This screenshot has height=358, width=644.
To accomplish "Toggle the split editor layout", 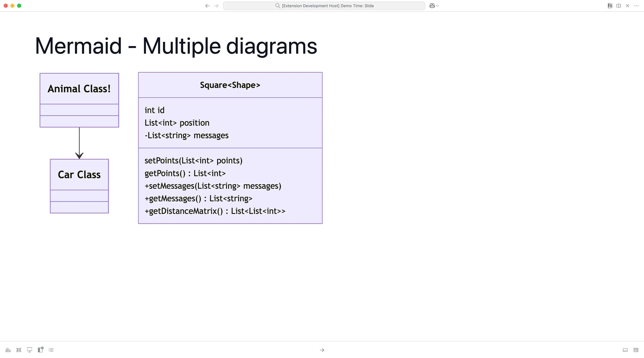I will point(619,6).
